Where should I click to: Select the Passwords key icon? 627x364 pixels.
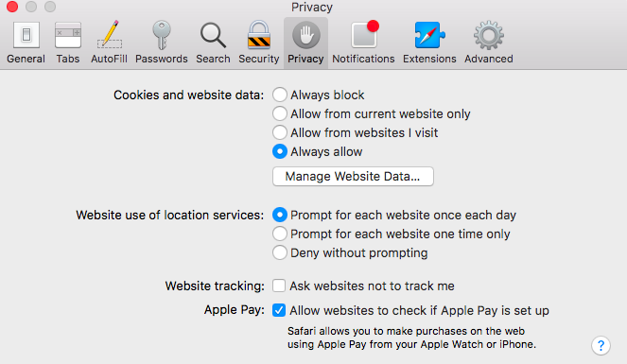click(162, 35)
